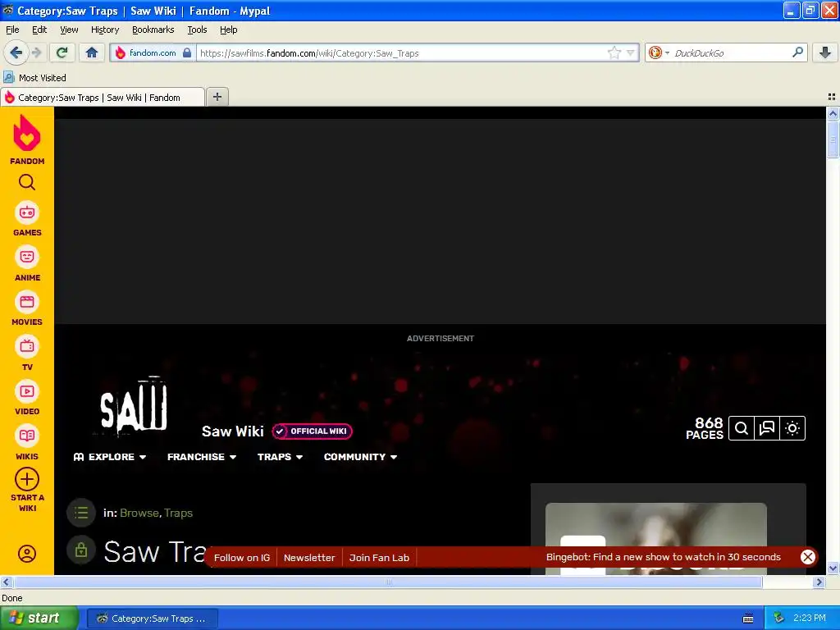The width and height of the screenshot is (840, 630).
Task: Click the horizontal scrollbar right arrow
Action: pyautogui.click(x=819, y=582)
